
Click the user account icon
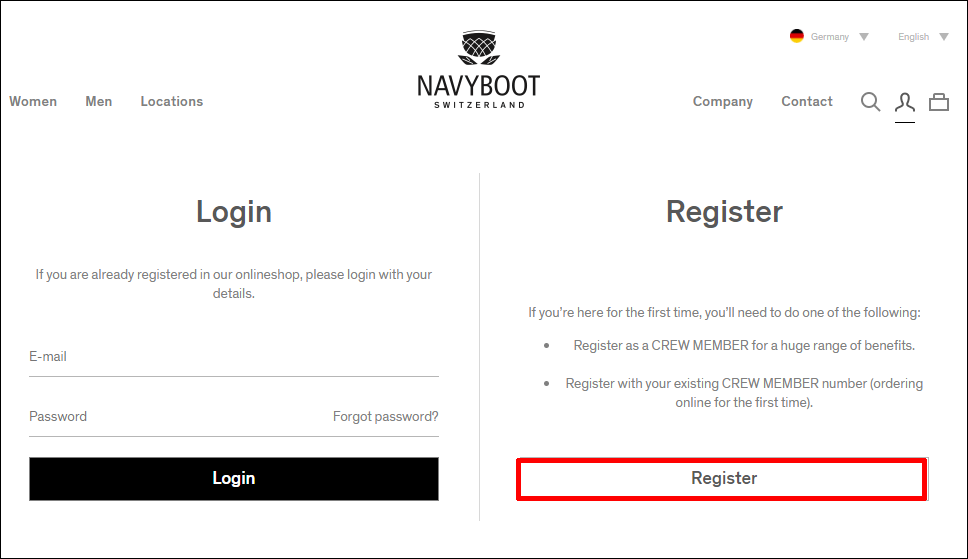pyautogui.click(x=905, y=103)
